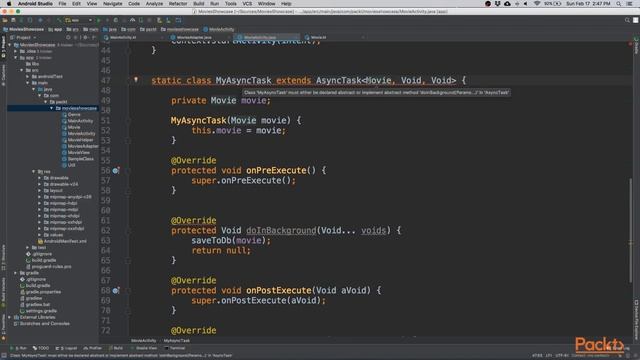Select Scratches and Consoles node
The image size is (640, 360).
coord(44,324)
